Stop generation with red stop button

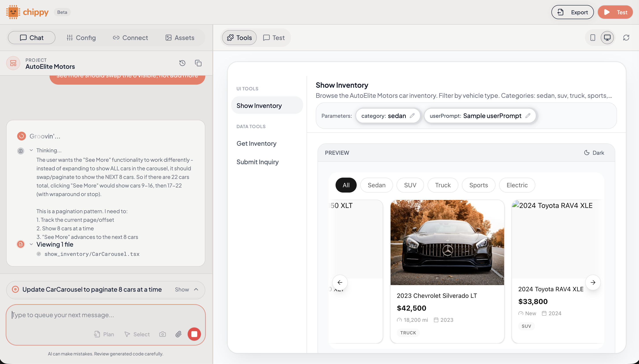coord(194,334)
